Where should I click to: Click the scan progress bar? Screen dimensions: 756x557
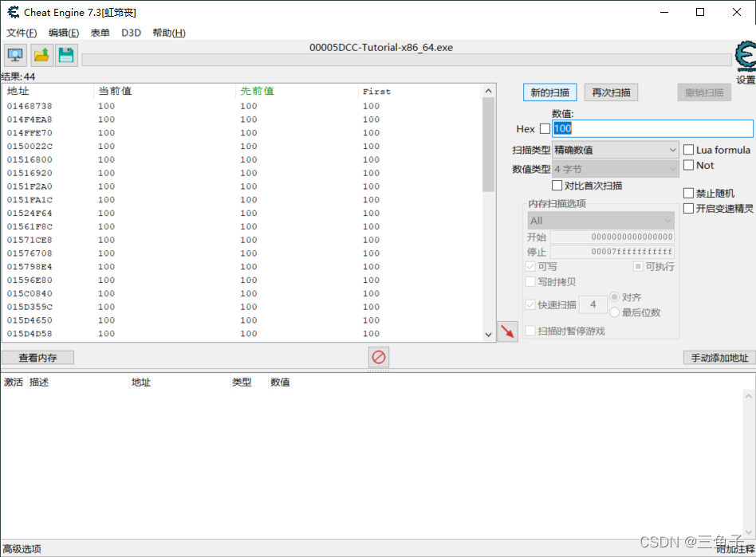pos(407,60)
